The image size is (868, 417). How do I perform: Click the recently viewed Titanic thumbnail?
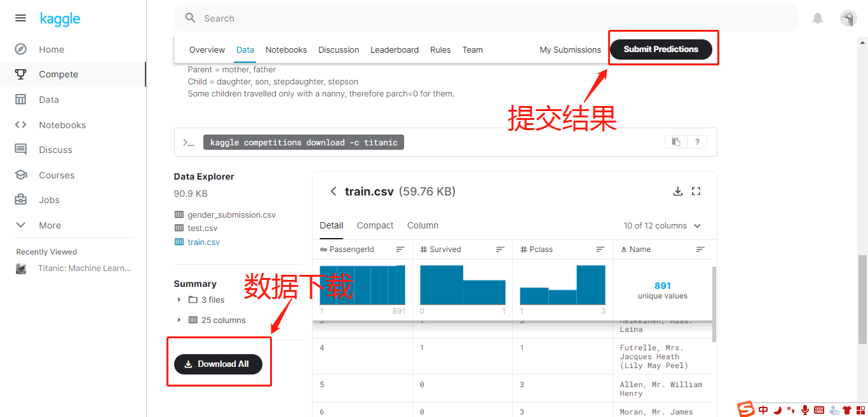tap(21, 268)
